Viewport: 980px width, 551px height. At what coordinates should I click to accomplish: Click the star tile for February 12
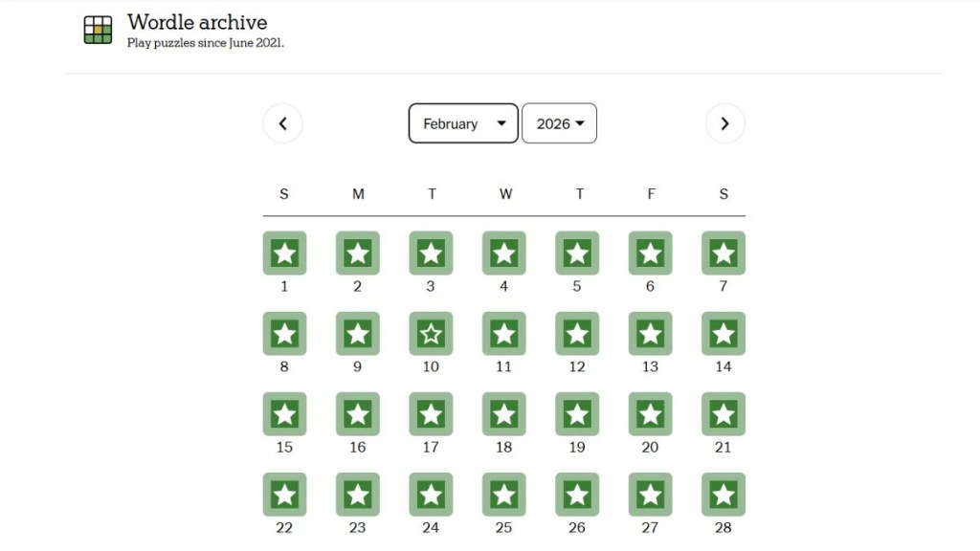click(577, 334)
